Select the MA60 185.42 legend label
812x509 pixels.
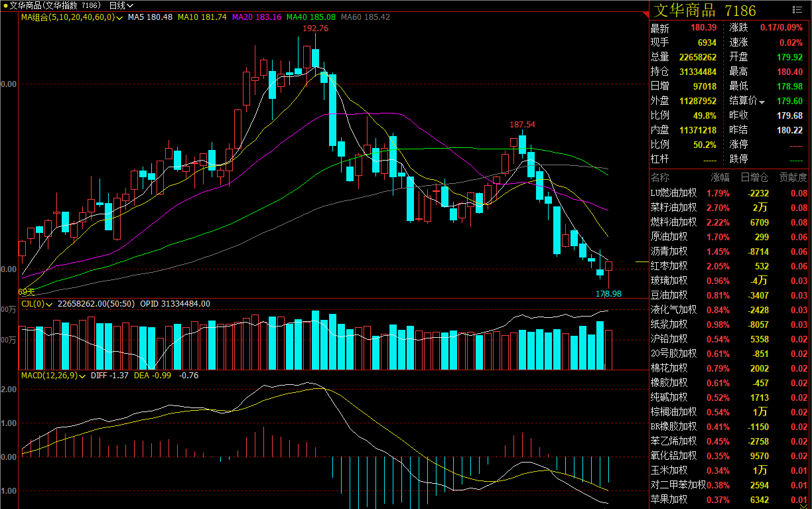point(366,17)
